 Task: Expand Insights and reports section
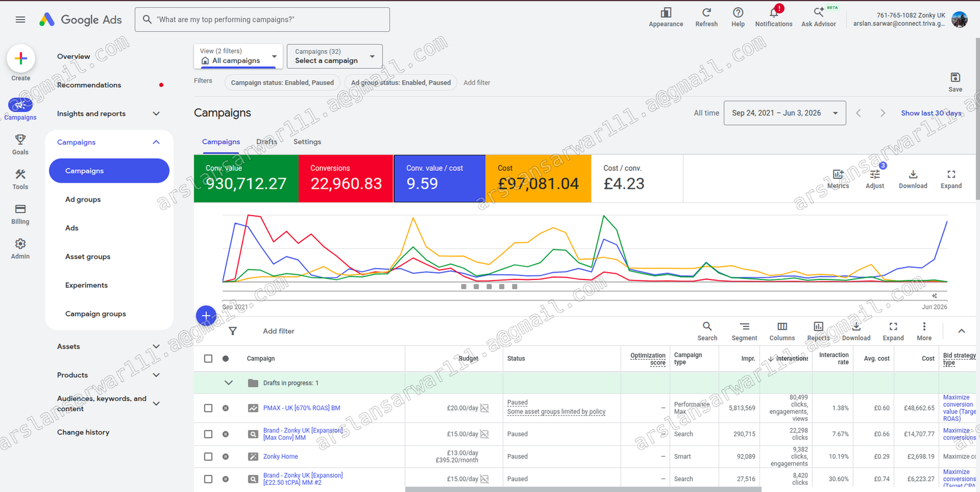(x=156, y=113)
